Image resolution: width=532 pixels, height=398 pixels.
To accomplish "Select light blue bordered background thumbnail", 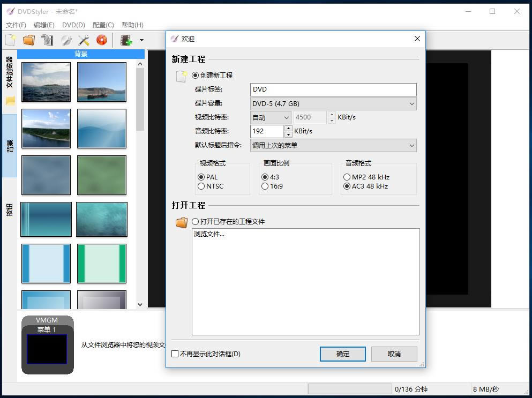I will 46,264.
